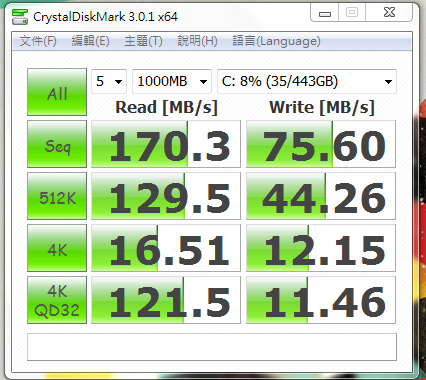Expand the 1000MB test size dropdown
This screenshot has height=380, width=426.
click(x=172, y=81)
